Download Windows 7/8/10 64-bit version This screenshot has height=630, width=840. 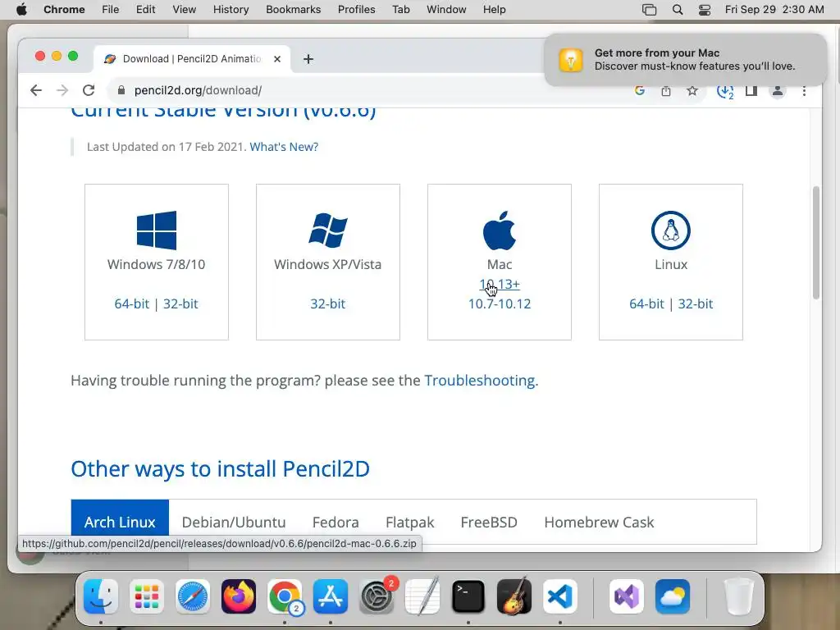click(132, 304)
